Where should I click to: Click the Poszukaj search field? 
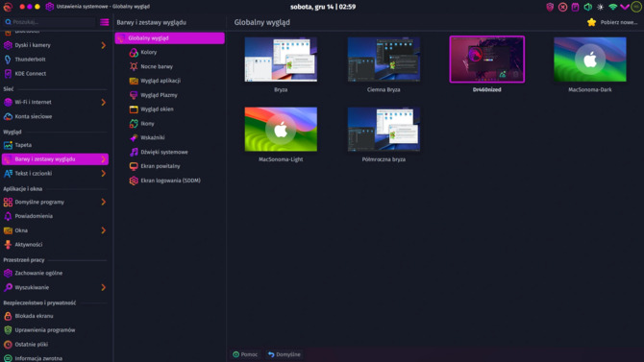pos(49,22)
